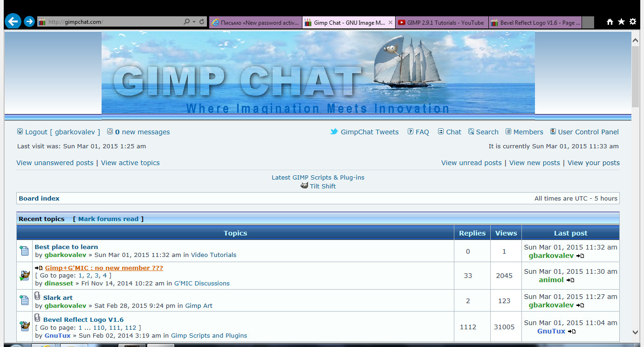This screenshot has width=644, height=347.
Task: Open the Gimp Scripts and Plugins forum link
Action: pyautogui.click(x=209, y=335)
